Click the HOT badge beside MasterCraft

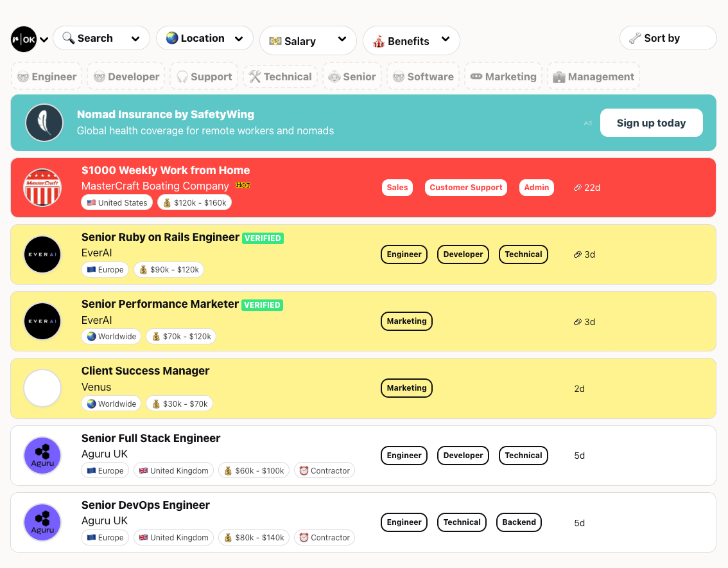point(243,185)
